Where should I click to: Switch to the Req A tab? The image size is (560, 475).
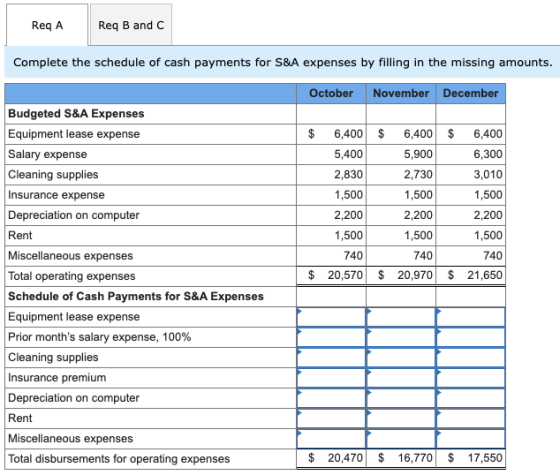click(47, 25)
